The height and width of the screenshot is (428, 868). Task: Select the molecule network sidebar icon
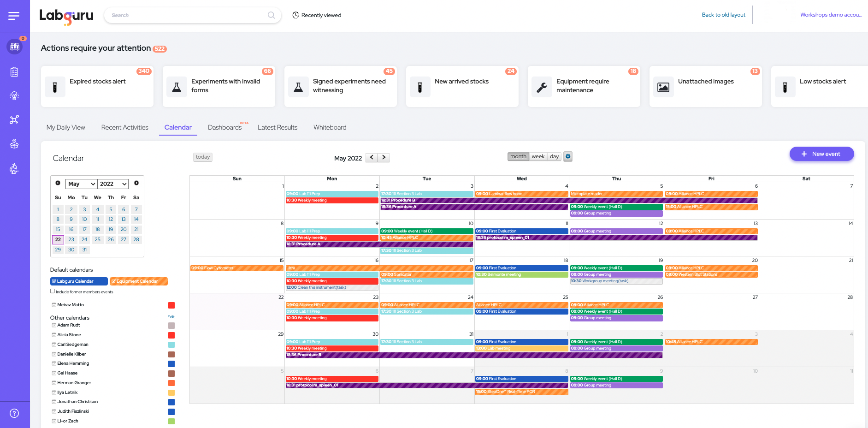click(x=14, y=120)
